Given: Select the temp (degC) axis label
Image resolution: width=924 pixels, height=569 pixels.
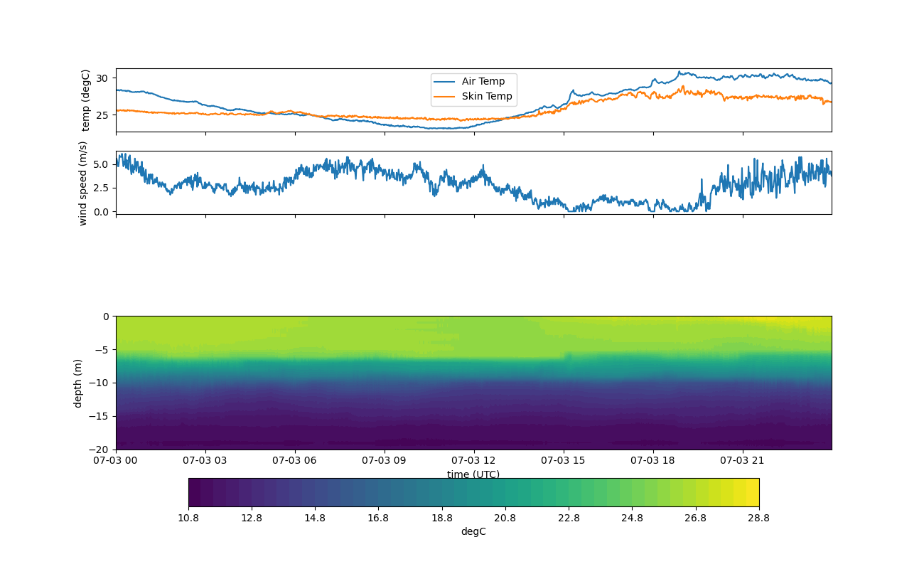Looking at the screenshot, I should [86, 100].
